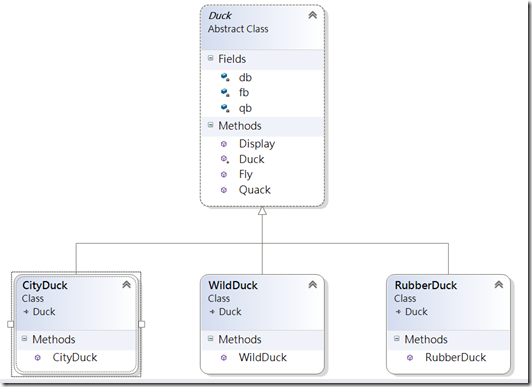Click the base type arrow in WildDuck
Screen dimensions: 532x387
tap(212, 311)
